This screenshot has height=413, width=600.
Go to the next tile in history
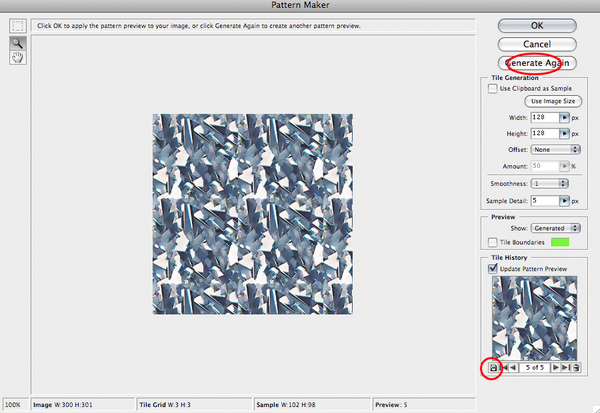coord(556,368)
